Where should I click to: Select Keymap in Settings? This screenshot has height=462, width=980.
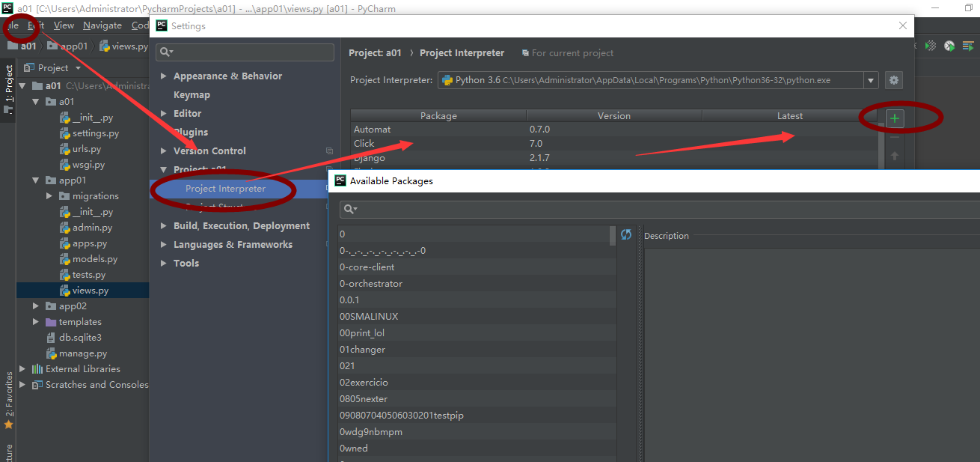pyautogui.click(x=192, y=95)
